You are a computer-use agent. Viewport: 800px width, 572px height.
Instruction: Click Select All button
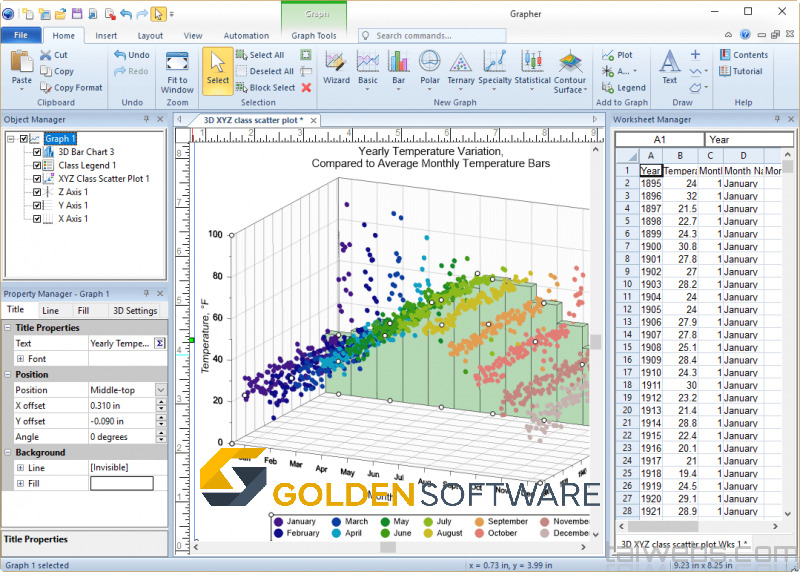(x=260, y=55)
